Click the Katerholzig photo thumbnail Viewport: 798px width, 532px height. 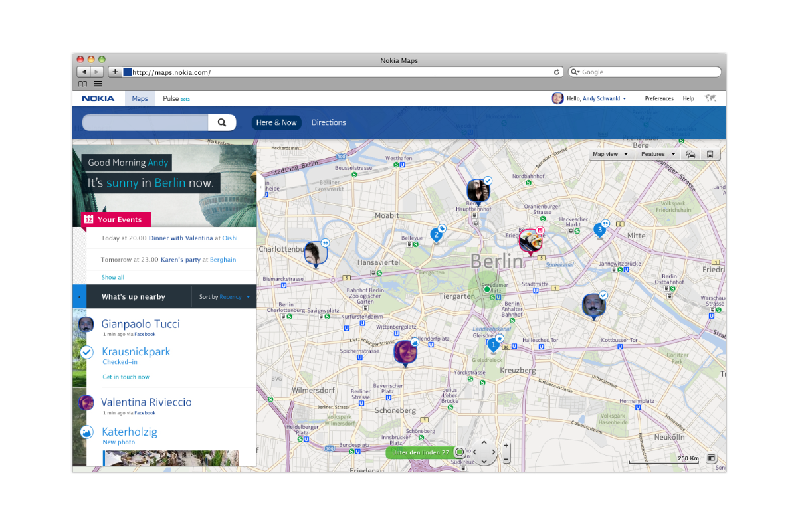click(x=171, y=458)
